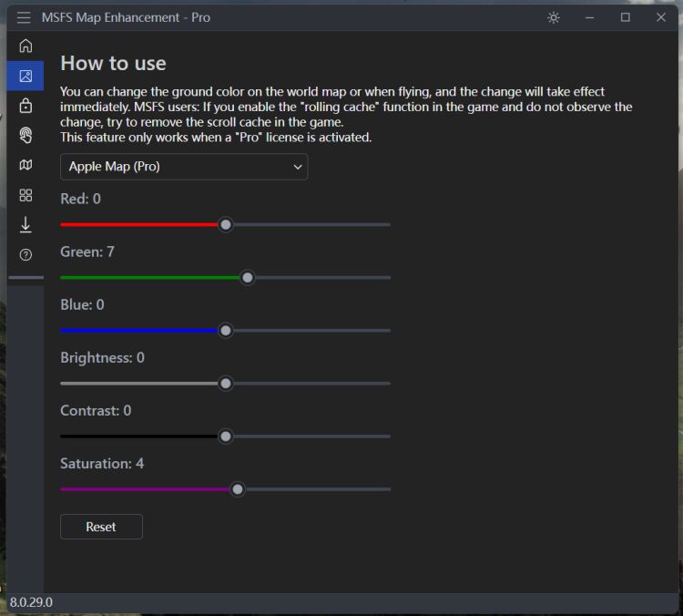
Task: Click the Green slider handle
Action: coord(248,278)
